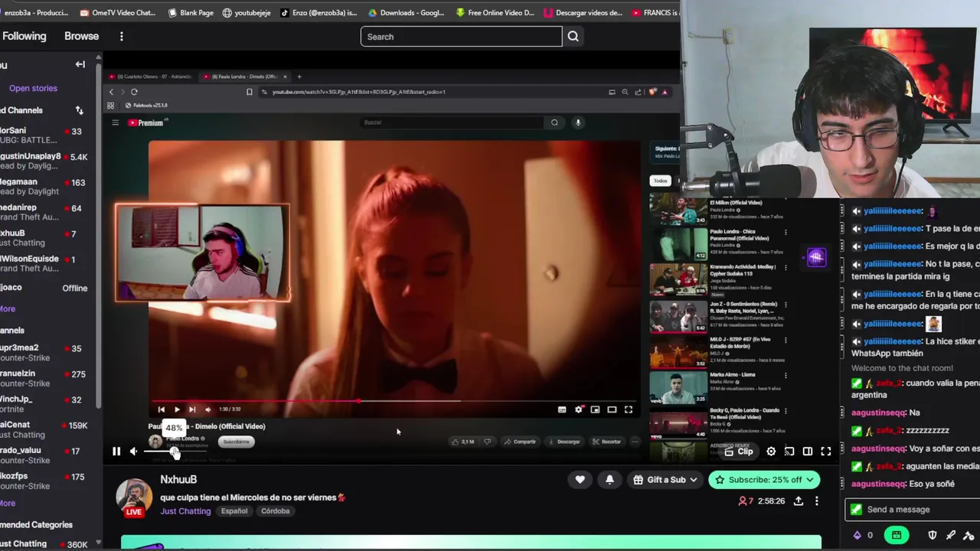Share the stream using the upload icon
Viewport: 980px width, 551px height.
pyautogui.click(x=799, y=500)
